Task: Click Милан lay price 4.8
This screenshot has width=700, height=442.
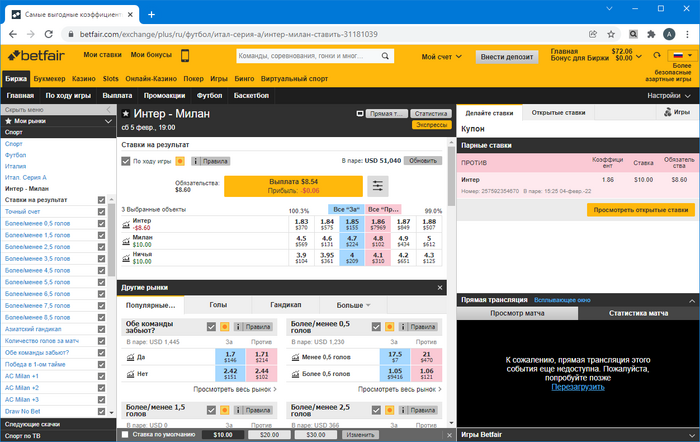Action: tap(378, 241)
